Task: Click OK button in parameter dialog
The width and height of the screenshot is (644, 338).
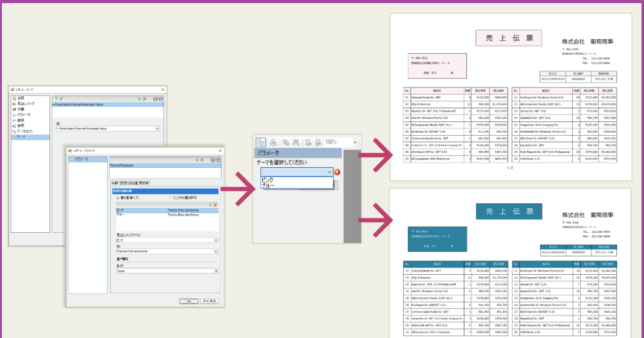Action: [188, 300]
